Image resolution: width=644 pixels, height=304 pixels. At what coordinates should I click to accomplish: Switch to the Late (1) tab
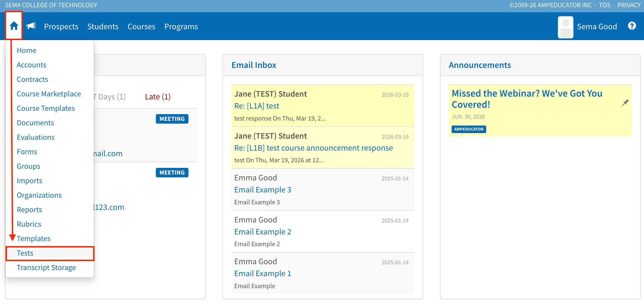[158, 97]
